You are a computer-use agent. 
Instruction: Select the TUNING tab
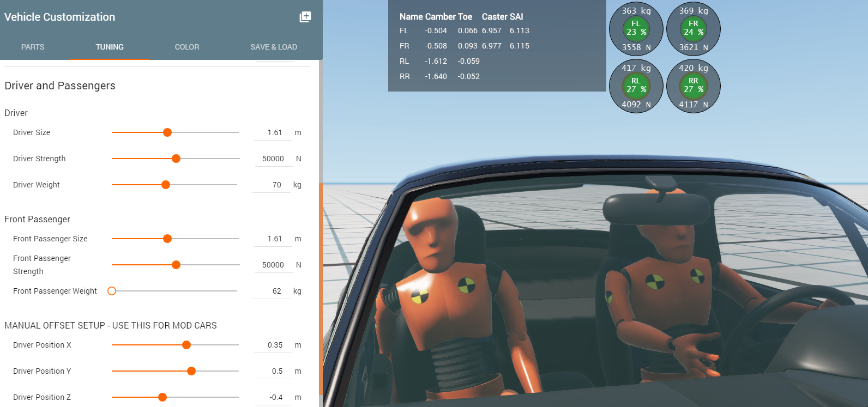(x=110, y=47)
